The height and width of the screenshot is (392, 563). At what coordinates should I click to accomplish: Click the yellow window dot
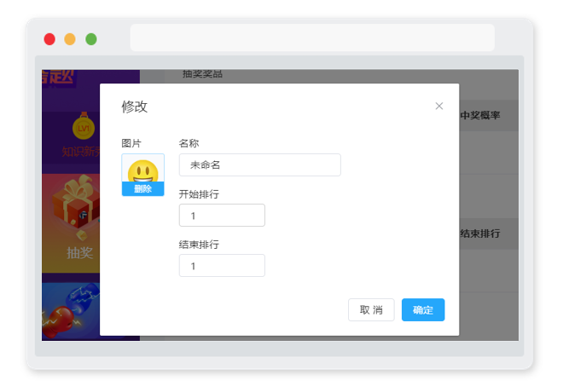70,39
